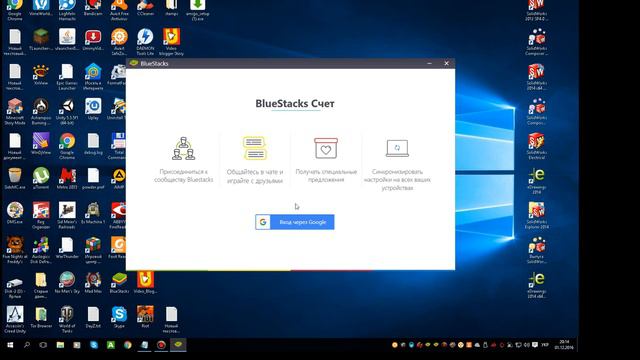The height and width of the screenshot is (360, 640).
Task: Click the "Получать специальные предложения" caption
Action: point(326,176)
